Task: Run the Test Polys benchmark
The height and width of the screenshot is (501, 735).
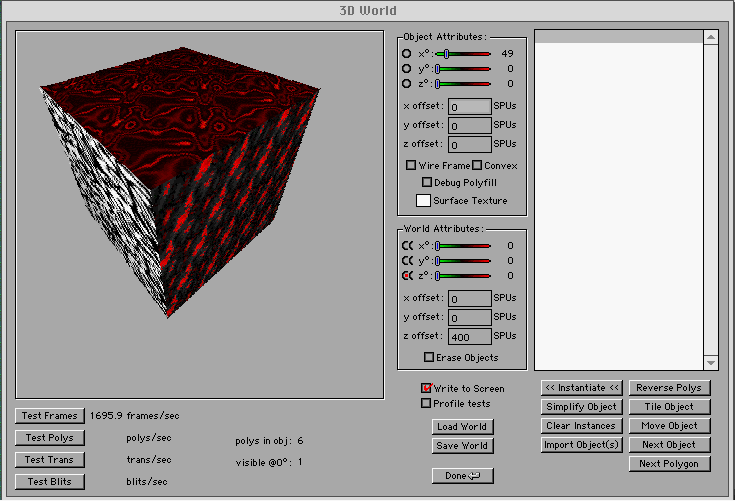Action: [x=50, y=438]
